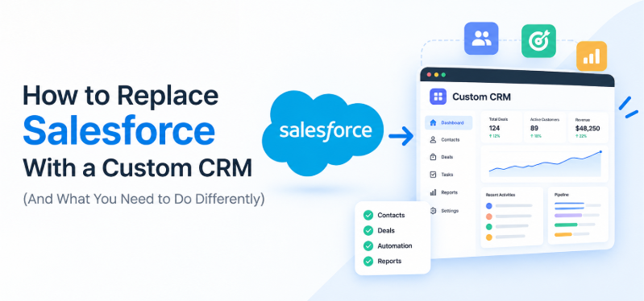Click the Salesforce cloud logo

pyautogui.click(x=323, y=133)
